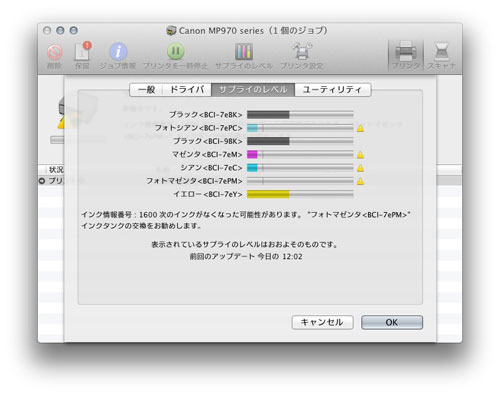Close window with red traffic-light button
500x395 pixels.
tap(47, 31)
